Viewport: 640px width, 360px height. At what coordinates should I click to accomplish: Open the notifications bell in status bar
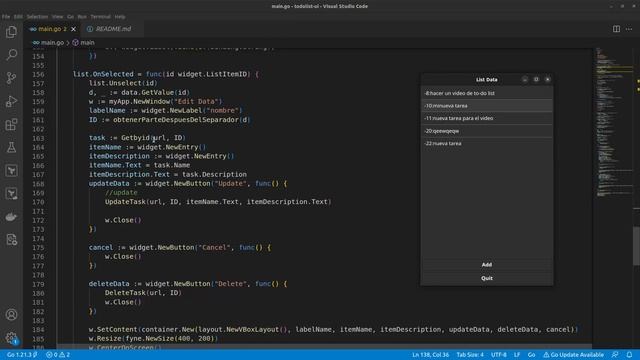click(629, 355)
